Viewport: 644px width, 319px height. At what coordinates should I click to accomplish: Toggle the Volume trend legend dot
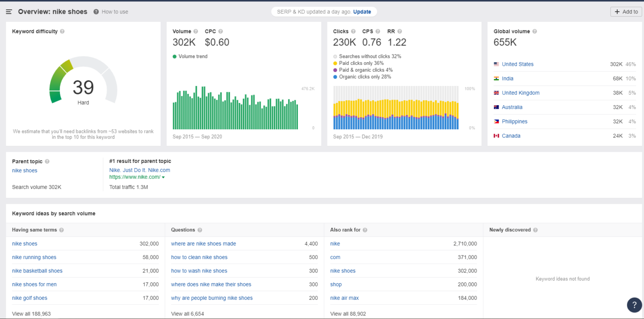pyautogui.click(x=175, y=56)
